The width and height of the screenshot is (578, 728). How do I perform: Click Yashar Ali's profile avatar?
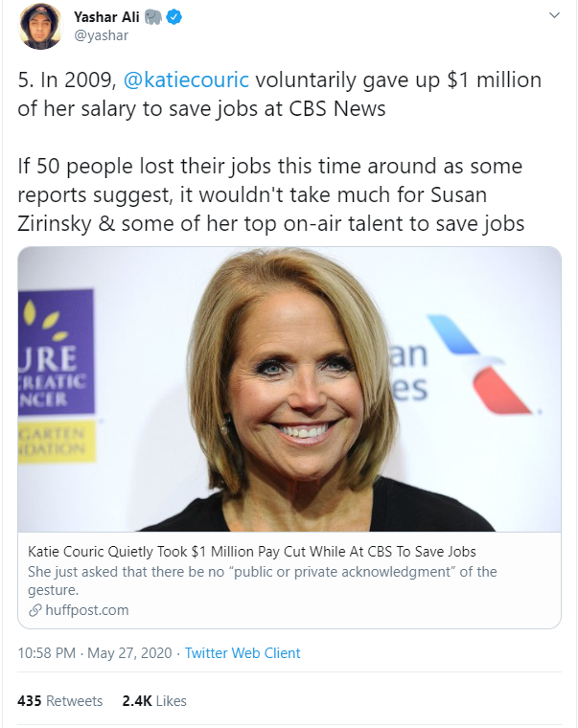pyautogui.click(x=40, y=26)
